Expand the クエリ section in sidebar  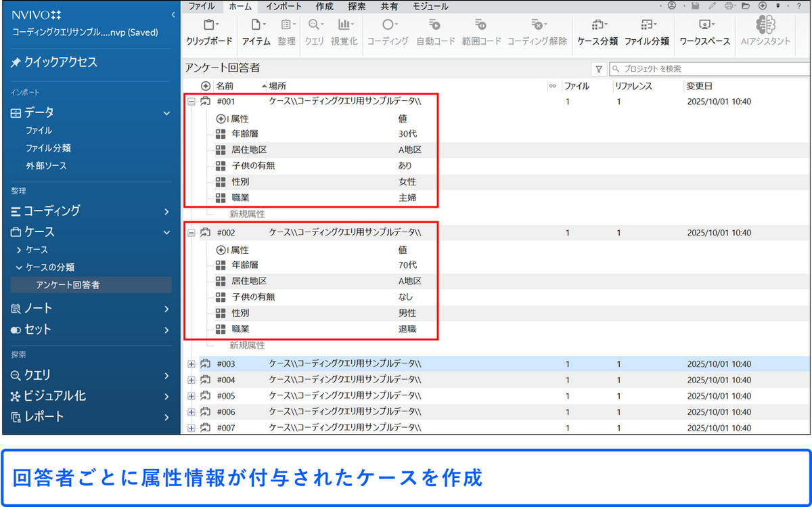click(x=166, y=375)
